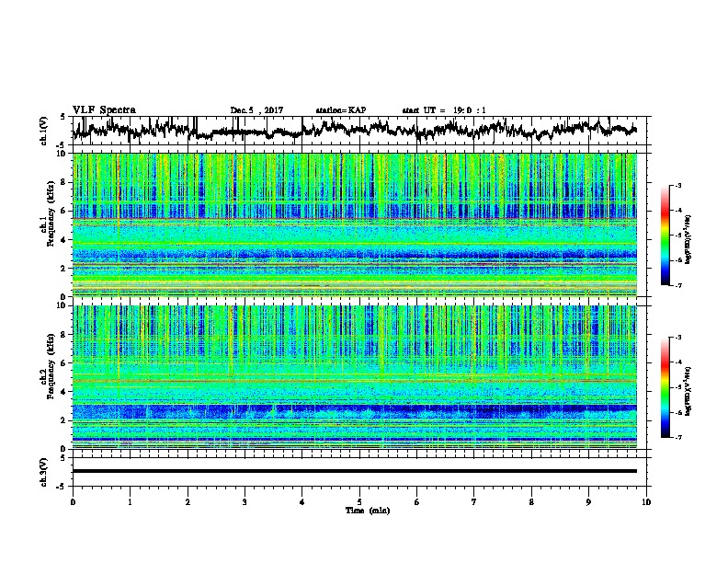The height and width of the screenshot is (563, 728).
Task: Click the time axis tick label "10"
Action: click(646, 502)
